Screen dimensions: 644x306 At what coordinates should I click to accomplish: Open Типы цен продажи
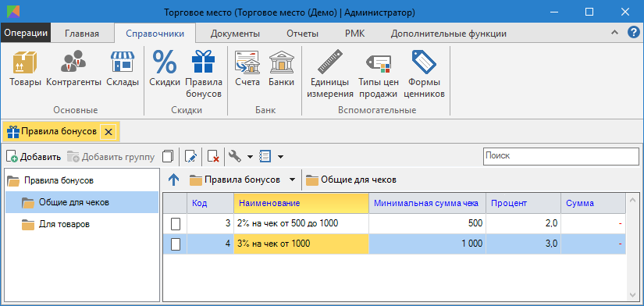[378, 74]
